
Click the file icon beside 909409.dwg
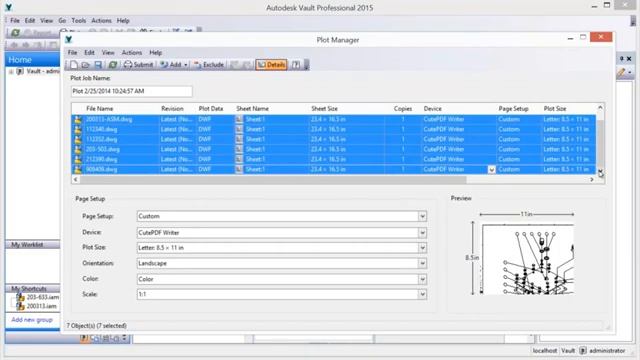point(78,169)
